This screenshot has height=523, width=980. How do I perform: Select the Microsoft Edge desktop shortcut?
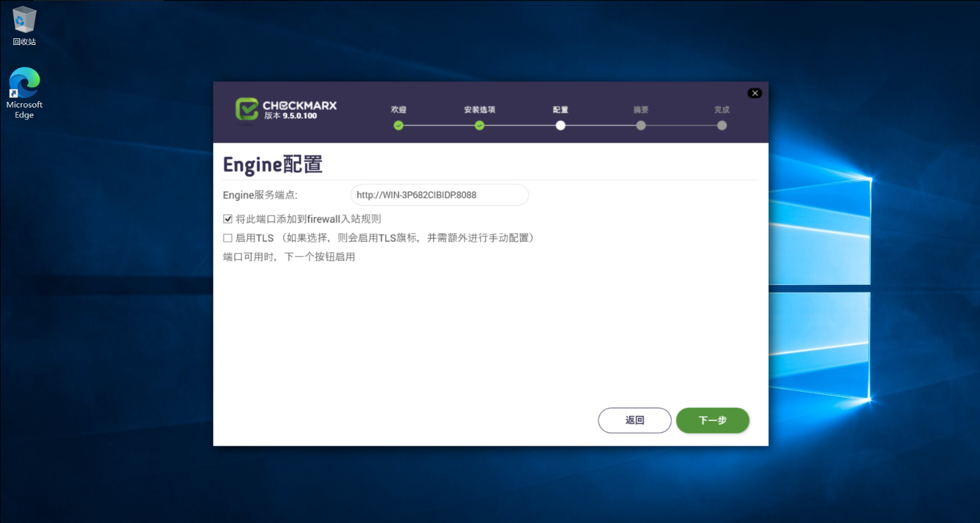pyautogui.click(x=24, y=93)
